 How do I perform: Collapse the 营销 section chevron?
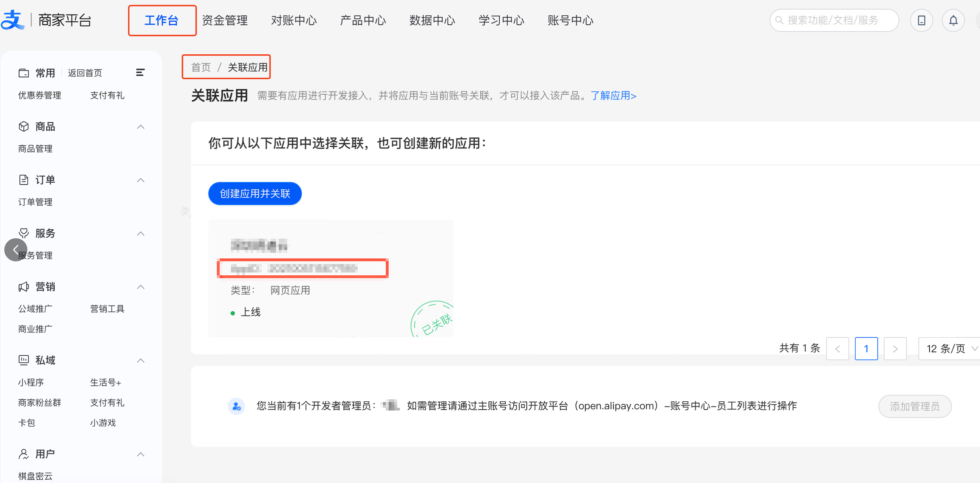point(140,287)
